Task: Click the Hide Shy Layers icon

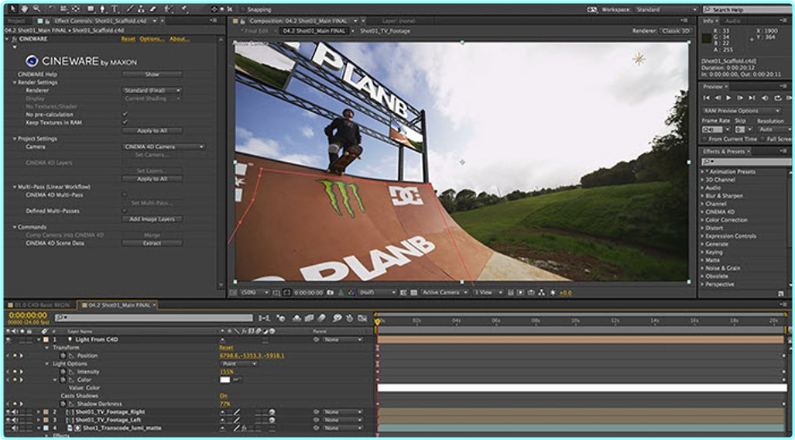Action: 296,318
